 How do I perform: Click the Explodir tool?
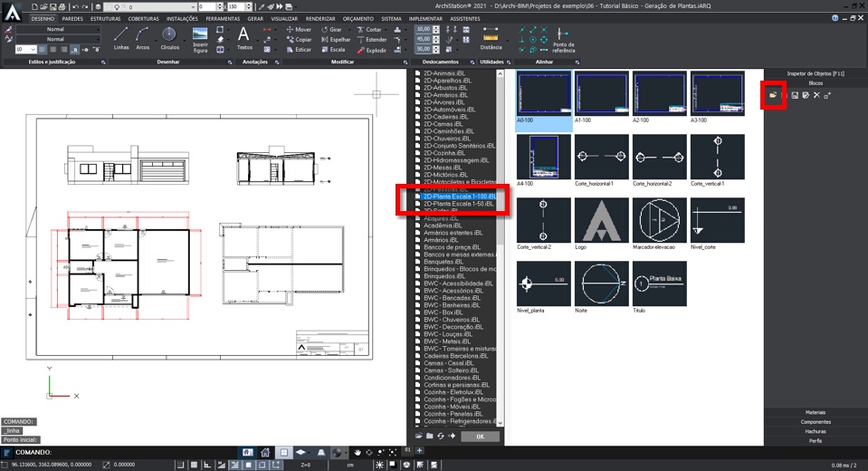371,50
